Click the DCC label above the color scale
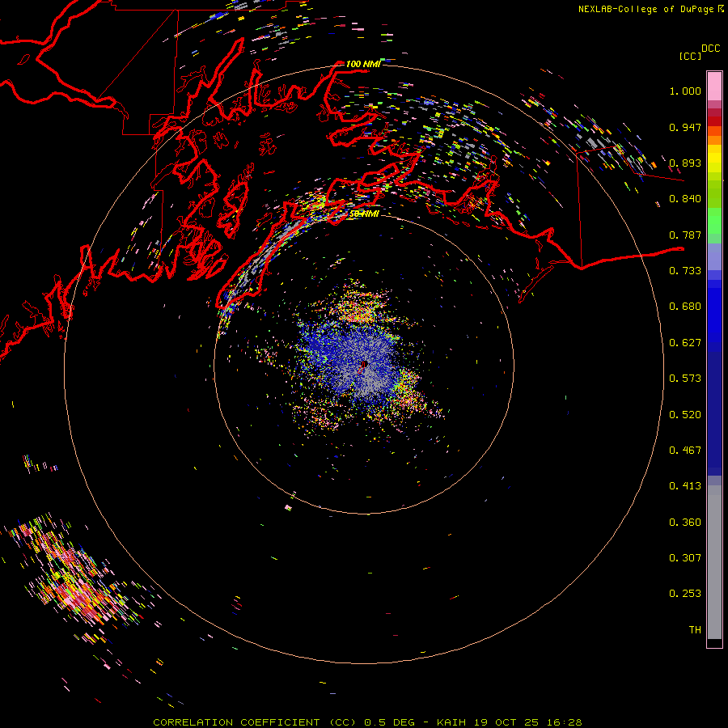The image size is (728, 728). pos(711,49)
